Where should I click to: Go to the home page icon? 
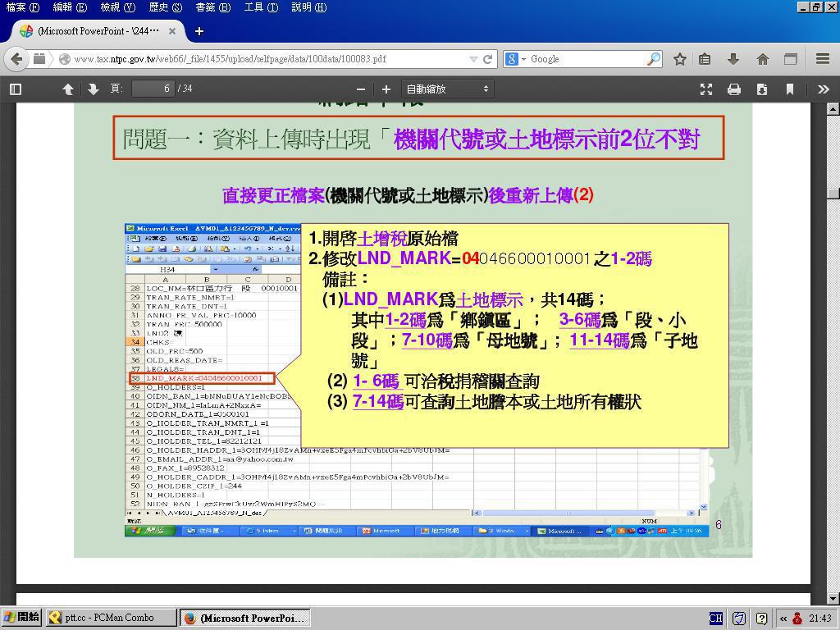tap(762, 59)
